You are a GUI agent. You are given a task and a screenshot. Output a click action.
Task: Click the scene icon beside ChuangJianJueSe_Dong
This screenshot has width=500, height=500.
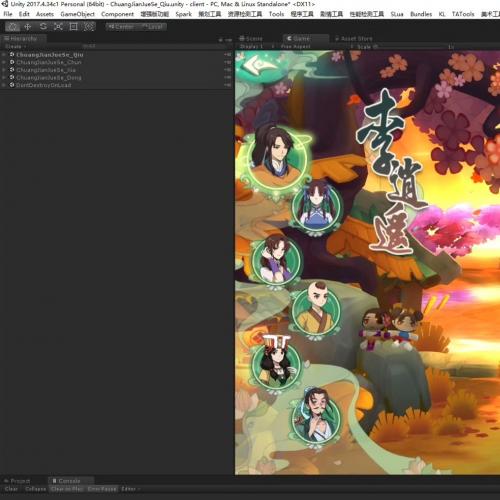[x=12, y=77]
